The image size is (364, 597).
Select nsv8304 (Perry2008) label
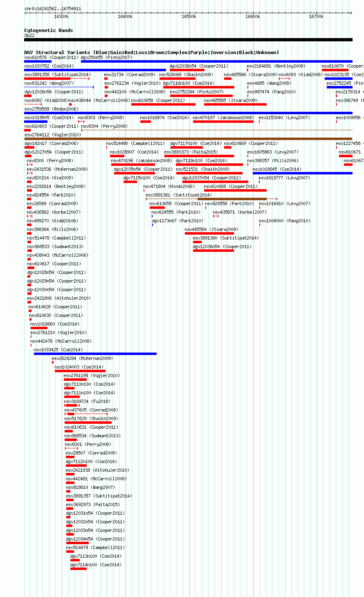click(104, 126)
